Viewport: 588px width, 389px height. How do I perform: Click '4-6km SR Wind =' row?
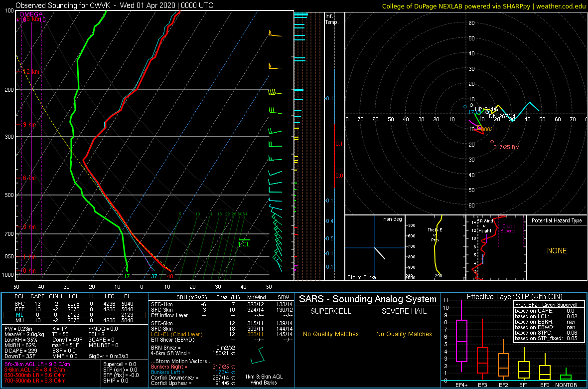pyautogui.click(x=192, y=353)
